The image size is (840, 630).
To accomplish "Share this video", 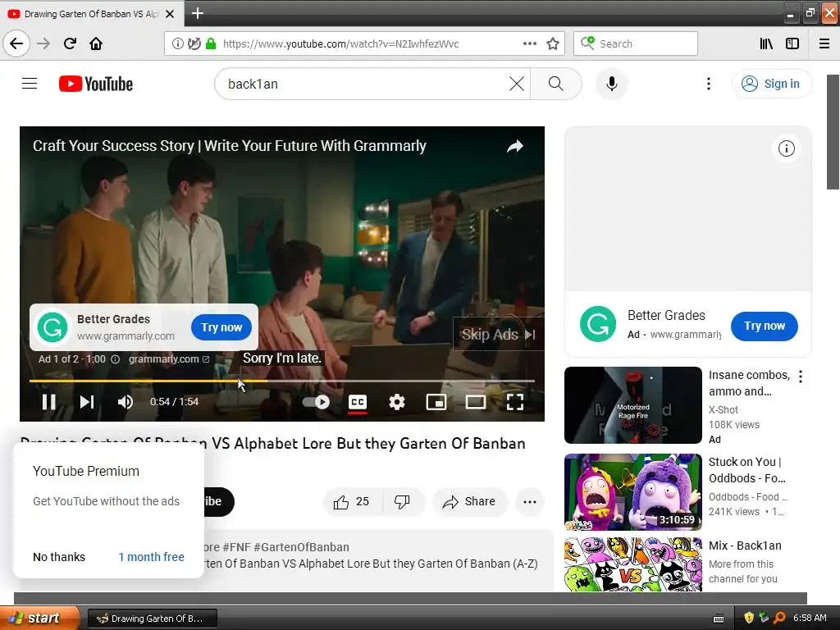I will coord(469,502).
